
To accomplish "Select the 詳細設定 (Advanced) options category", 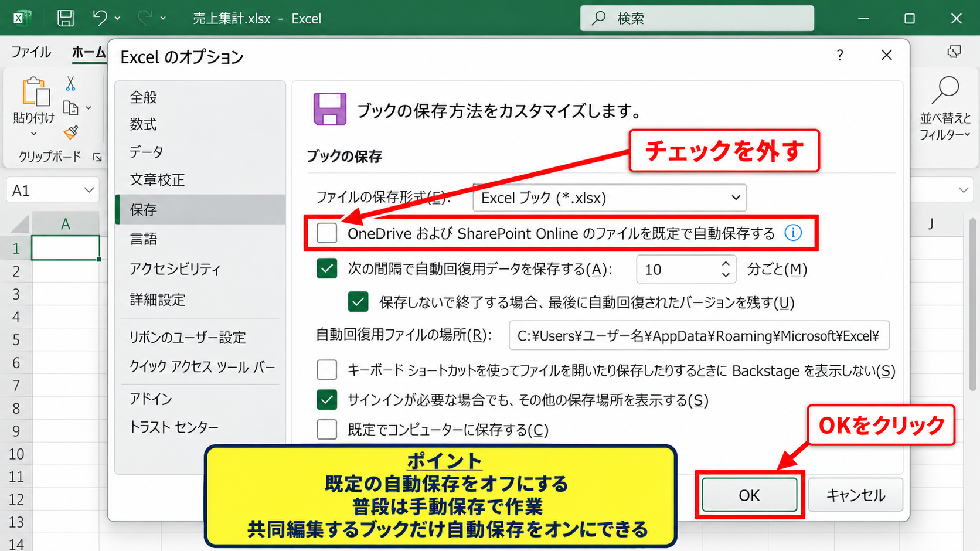I will 200,300.
